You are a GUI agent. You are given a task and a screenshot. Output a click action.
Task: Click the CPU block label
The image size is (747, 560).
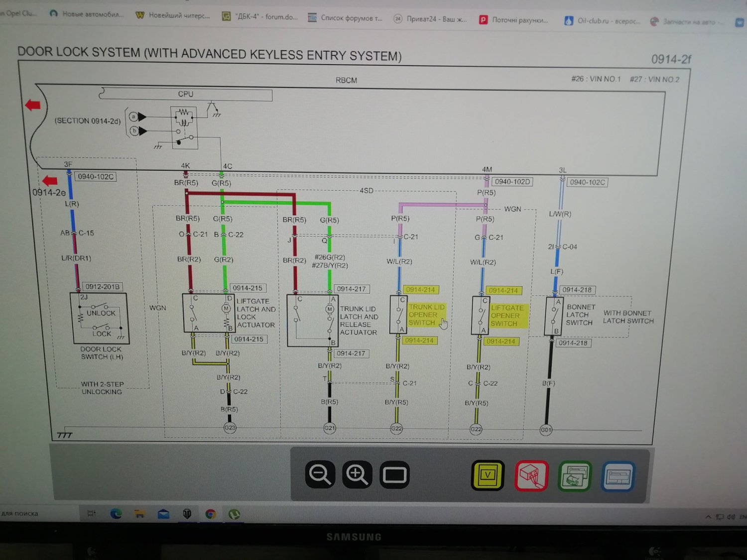point(186,94)
